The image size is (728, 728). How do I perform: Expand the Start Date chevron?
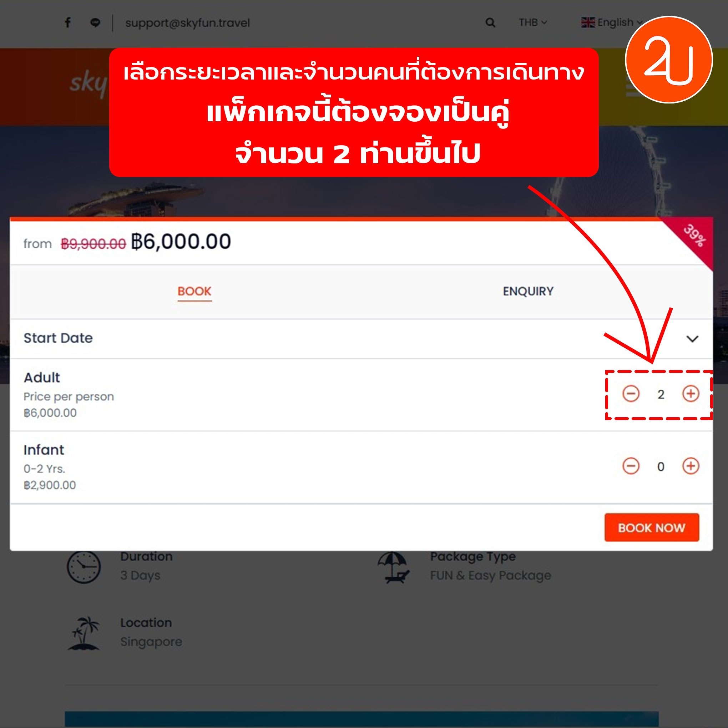tap(692, 339)
